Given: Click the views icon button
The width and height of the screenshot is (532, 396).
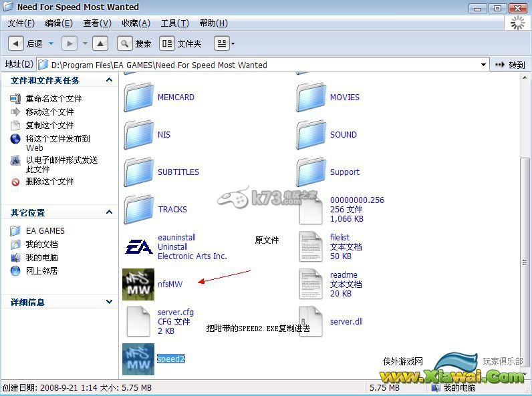Looking at the screenshot, I should [222, 43].
